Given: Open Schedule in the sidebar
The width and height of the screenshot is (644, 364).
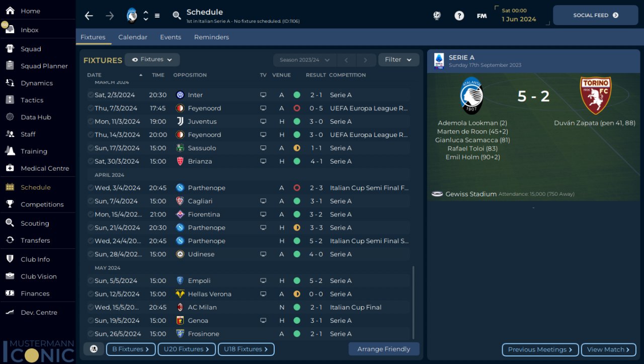Looking at the screenshot, I should click(x=36, y=187).
